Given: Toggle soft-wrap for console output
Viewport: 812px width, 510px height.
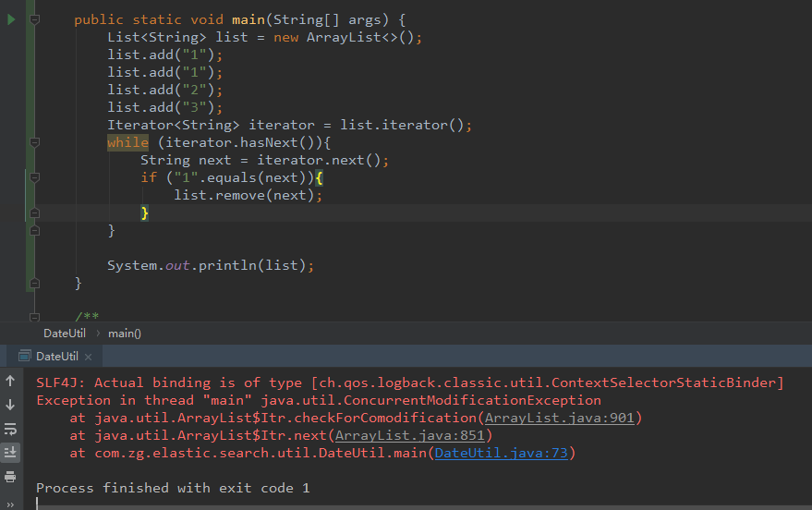Looking at the screenshot, I should click(x=10, y=429).
